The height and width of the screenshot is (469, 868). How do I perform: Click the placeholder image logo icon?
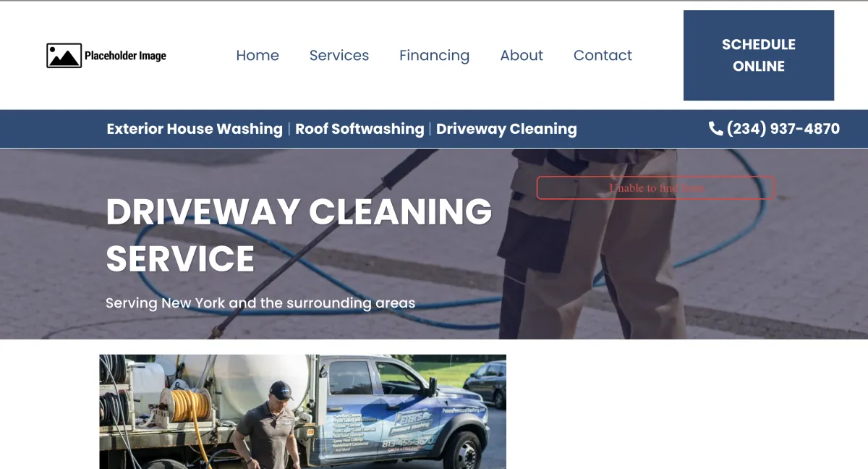64,56
